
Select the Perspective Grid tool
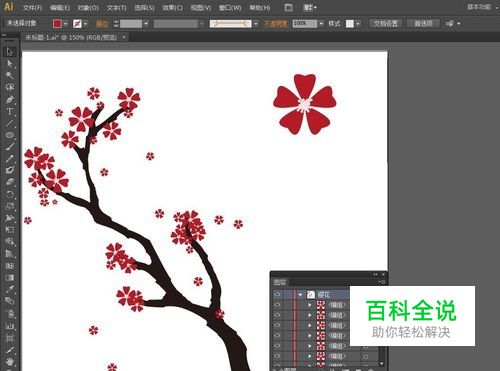click(x=10, y=254)
